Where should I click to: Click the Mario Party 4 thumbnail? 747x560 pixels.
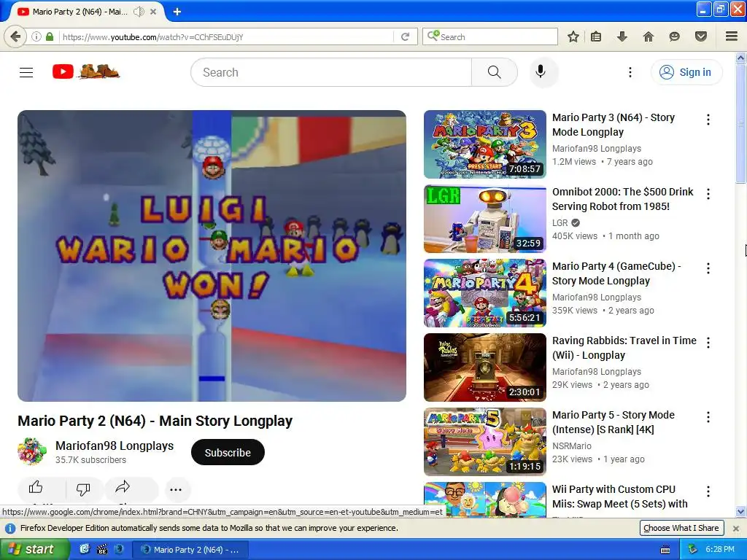[485, 293]
